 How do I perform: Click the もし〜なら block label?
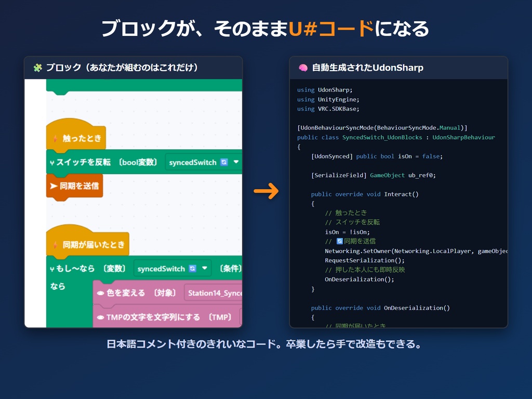pos(75,269)
